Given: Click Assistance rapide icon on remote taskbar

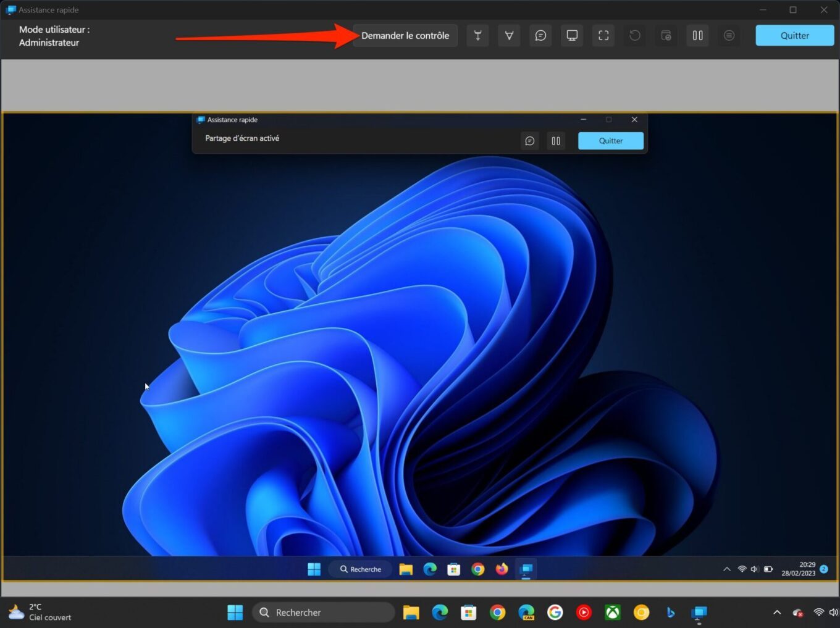Looking at the screenshot, I should click(526, 569).
